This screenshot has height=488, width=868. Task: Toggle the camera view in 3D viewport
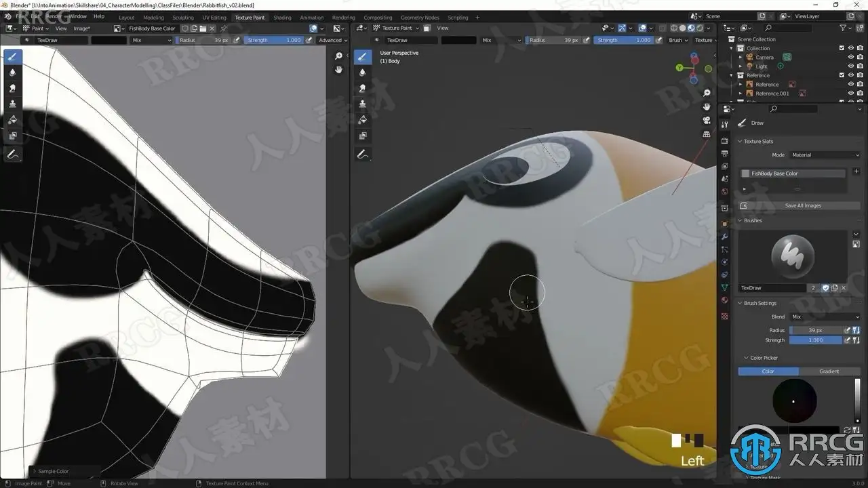coord(707,120)
